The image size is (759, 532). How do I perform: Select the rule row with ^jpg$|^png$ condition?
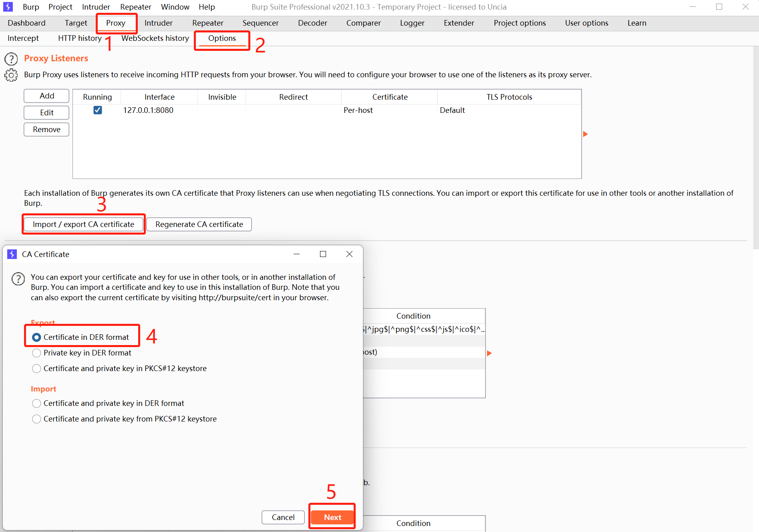[x=424, y=329]
